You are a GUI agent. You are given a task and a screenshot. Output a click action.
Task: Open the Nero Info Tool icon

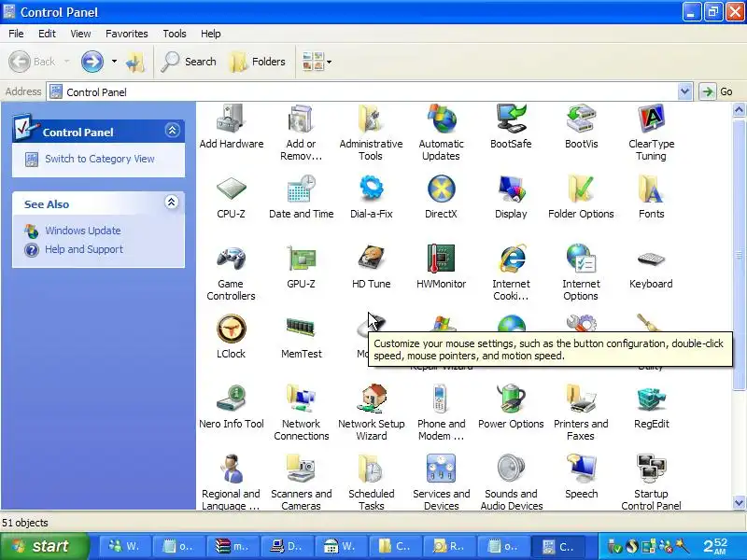tap(231, 407)
